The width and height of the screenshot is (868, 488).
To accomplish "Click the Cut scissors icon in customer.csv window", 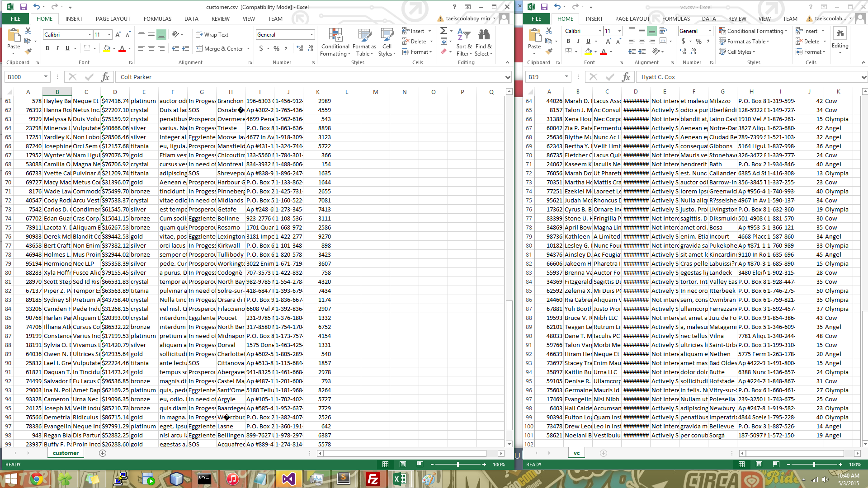I will pos(28,31).
